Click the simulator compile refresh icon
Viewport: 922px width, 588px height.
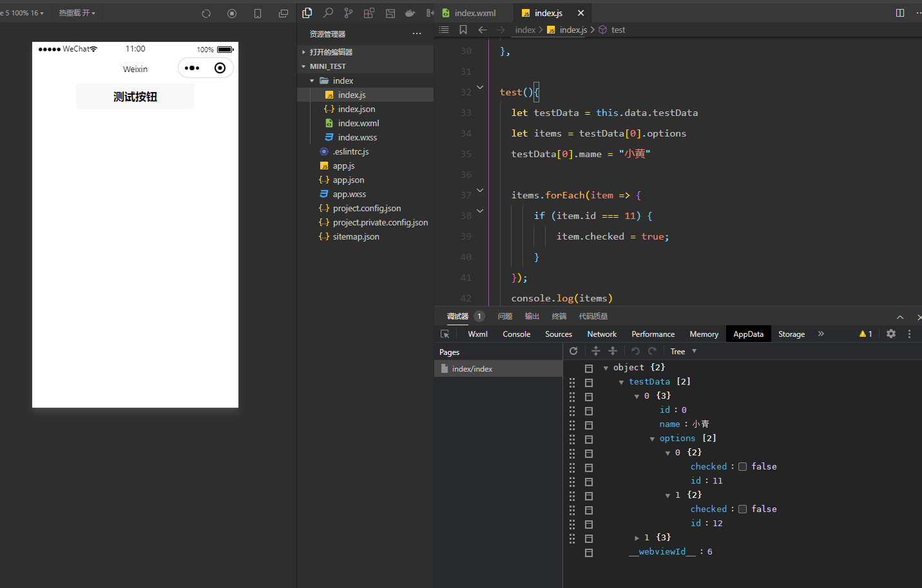(x=206, y=14)
